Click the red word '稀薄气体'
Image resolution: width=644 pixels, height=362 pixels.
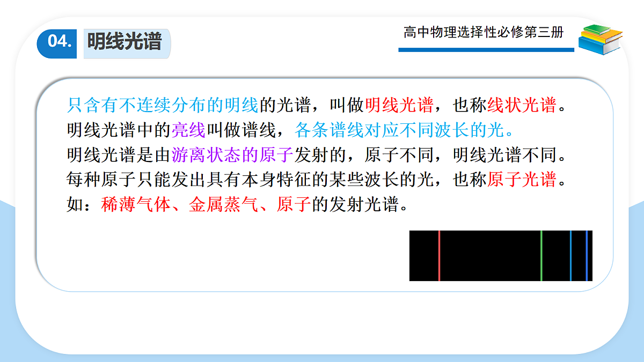tap(136, 205)
